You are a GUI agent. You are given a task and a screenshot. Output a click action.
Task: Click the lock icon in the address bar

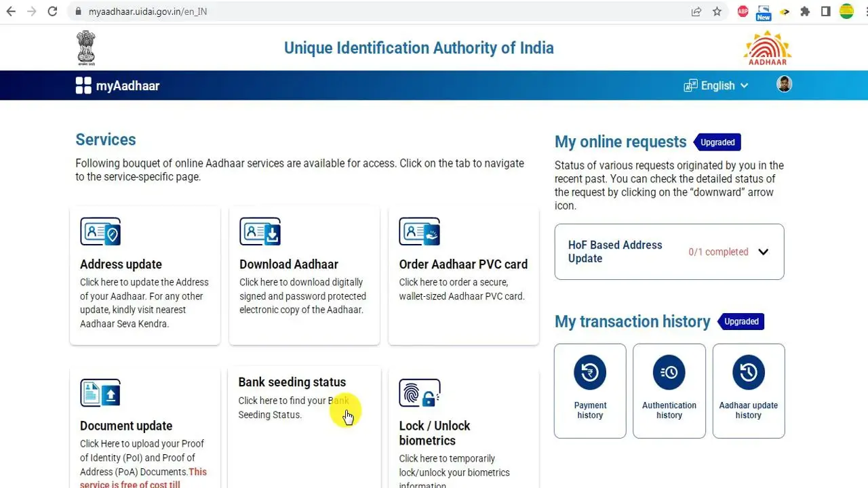pos(78,12)
